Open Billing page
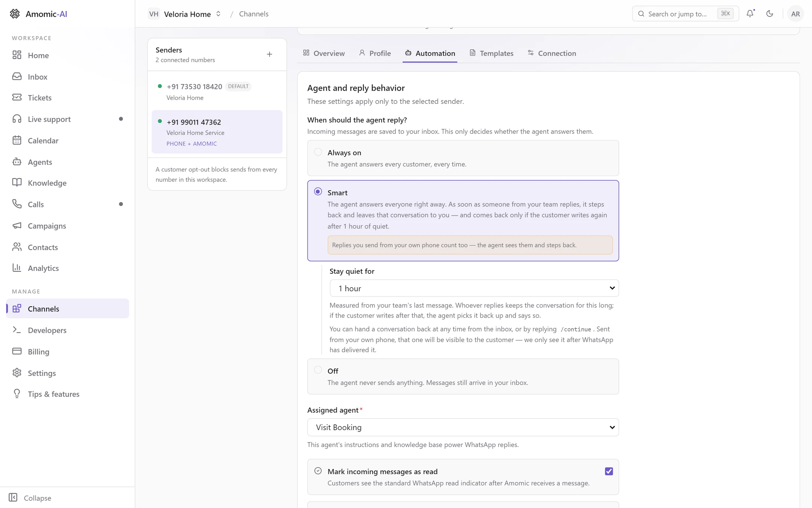812x508 pixels. pyautogui.click(x=67, y=351)
